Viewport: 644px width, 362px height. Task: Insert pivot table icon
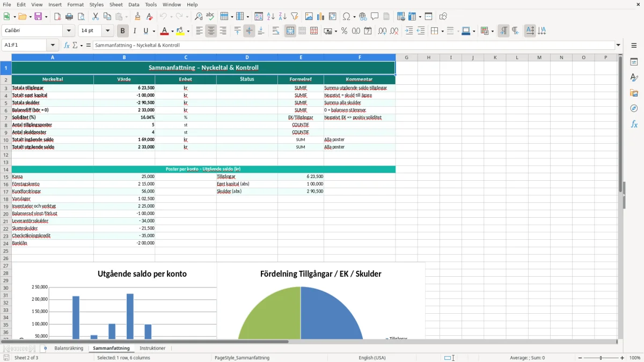coord(333,17)
